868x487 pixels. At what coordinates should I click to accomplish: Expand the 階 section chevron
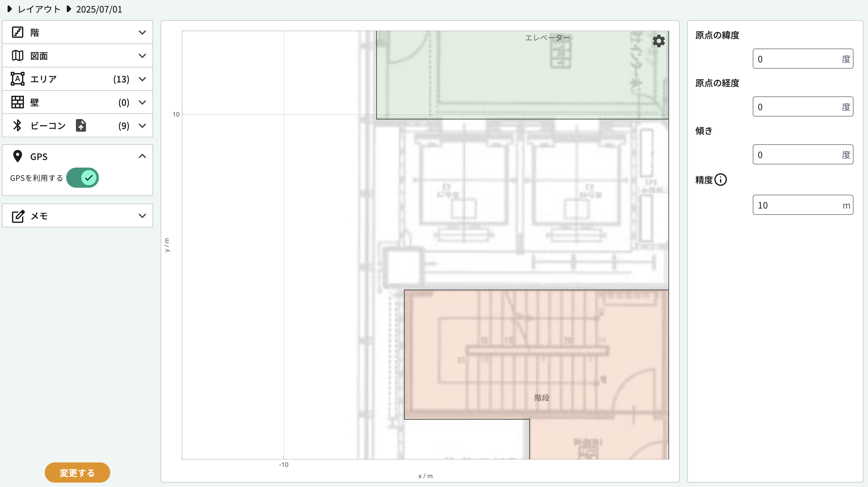pyautogui.click(x=142, y=32)
